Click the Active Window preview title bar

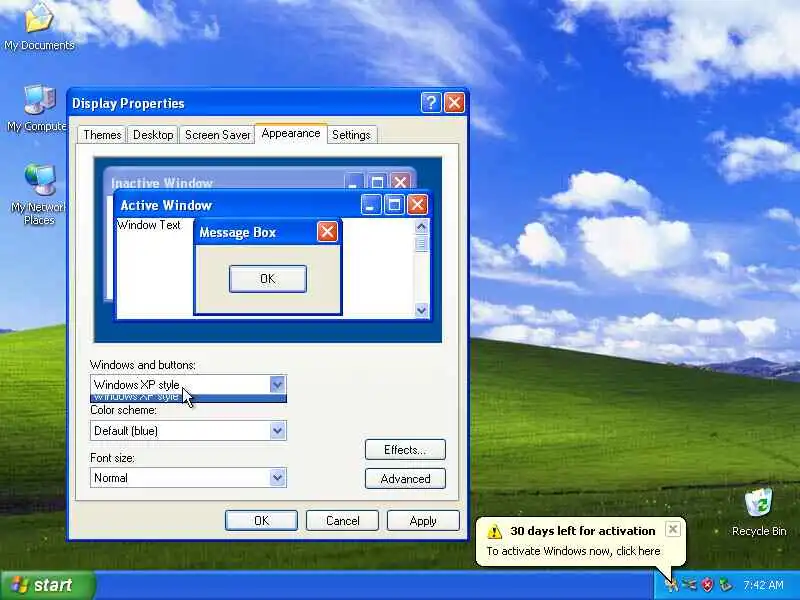coord(272,205)
